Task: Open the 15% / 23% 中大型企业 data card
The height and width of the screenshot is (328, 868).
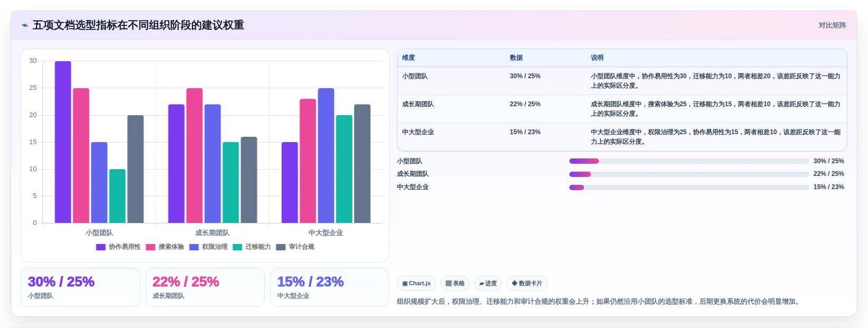Action: 330,287
